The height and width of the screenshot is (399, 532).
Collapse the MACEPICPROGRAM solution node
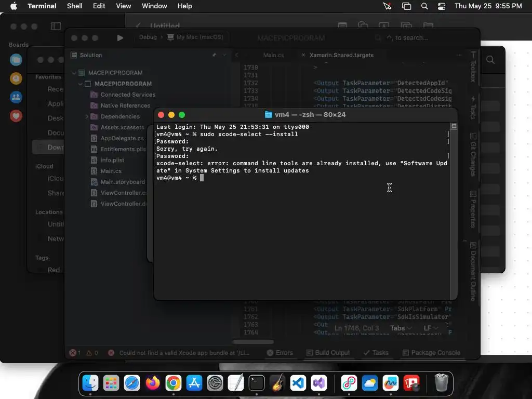pyautogui.click(x=74, y=73)
